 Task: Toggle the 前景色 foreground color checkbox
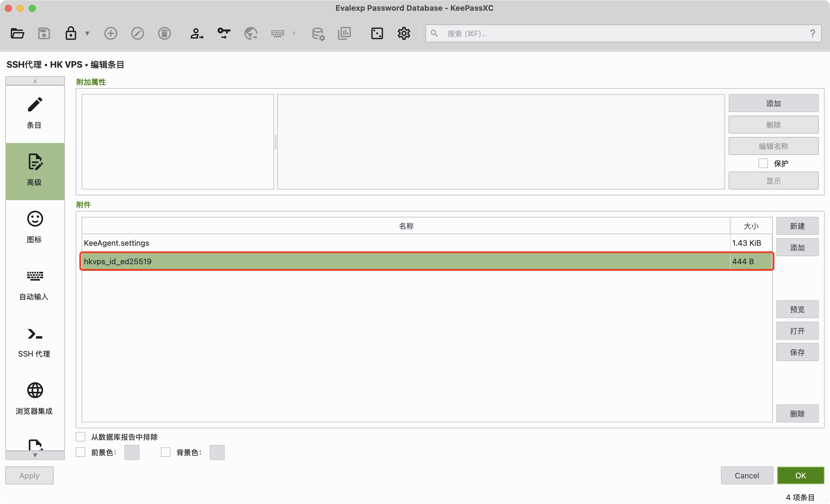[80, 452]
